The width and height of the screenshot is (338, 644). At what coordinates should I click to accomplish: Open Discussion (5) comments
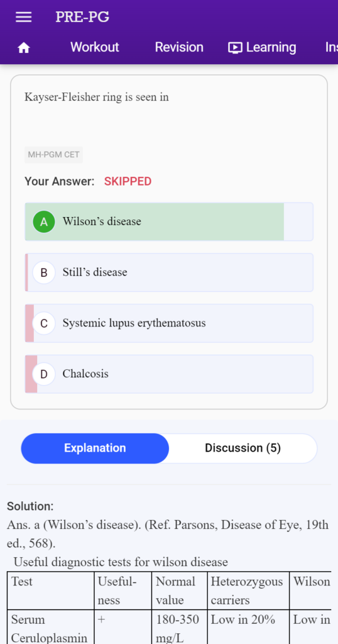click(x=243, y=448)
